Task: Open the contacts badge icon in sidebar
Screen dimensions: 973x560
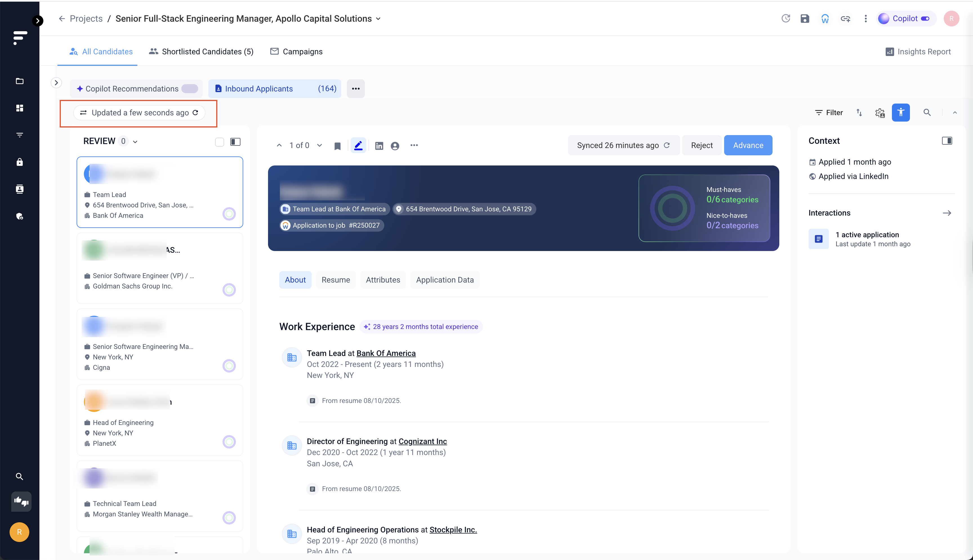Action: pyautogui.click(x=20, y=189)
